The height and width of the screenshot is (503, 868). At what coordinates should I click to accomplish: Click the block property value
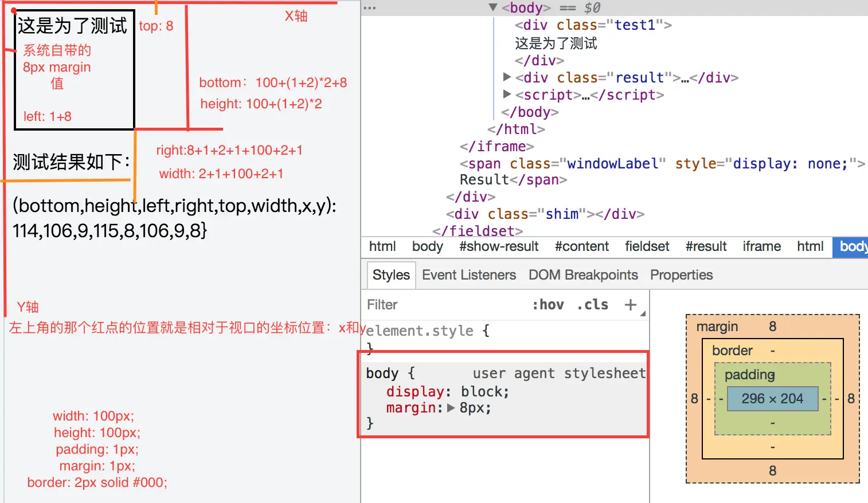point(482,392)
